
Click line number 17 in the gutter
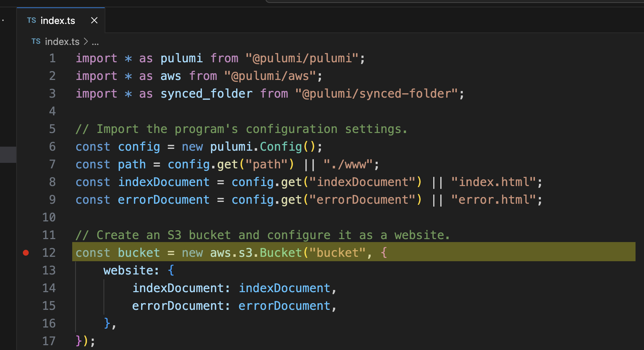(x=49, y=341)
